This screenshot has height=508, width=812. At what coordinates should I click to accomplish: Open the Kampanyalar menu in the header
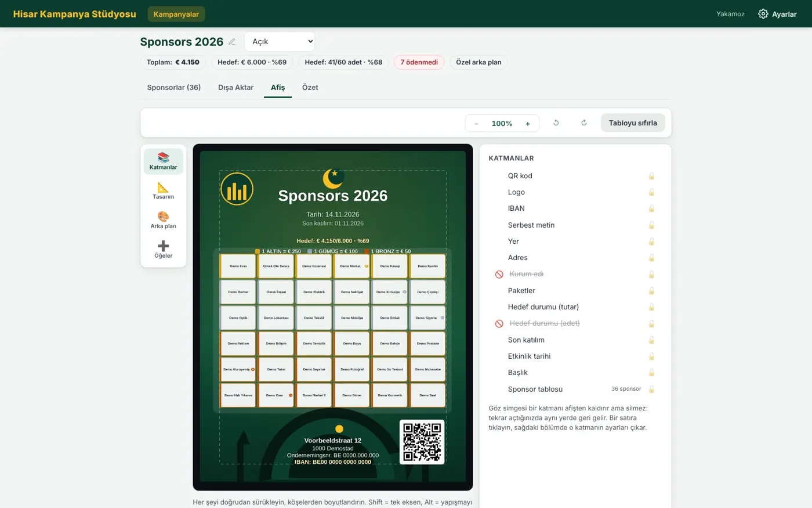click(x=176, y=14)
